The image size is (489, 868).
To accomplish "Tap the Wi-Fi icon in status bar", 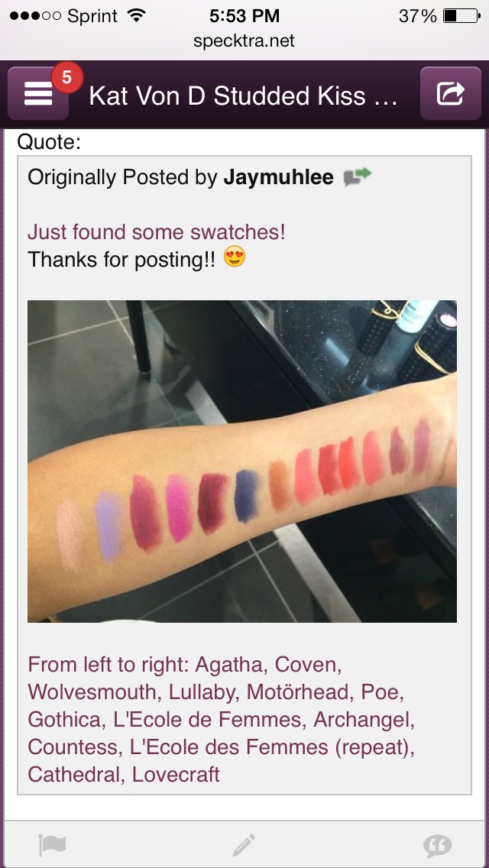I will point(134,15).
